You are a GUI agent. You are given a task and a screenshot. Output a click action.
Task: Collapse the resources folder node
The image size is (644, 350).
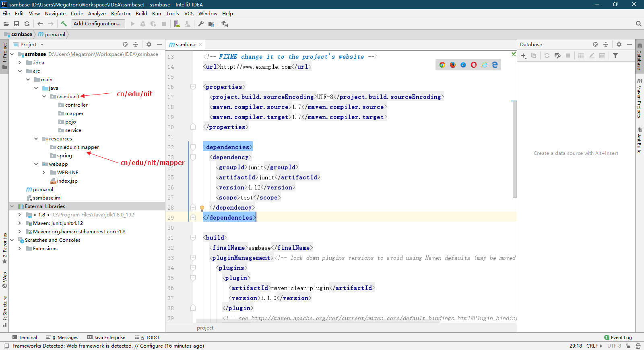point(36,139)
